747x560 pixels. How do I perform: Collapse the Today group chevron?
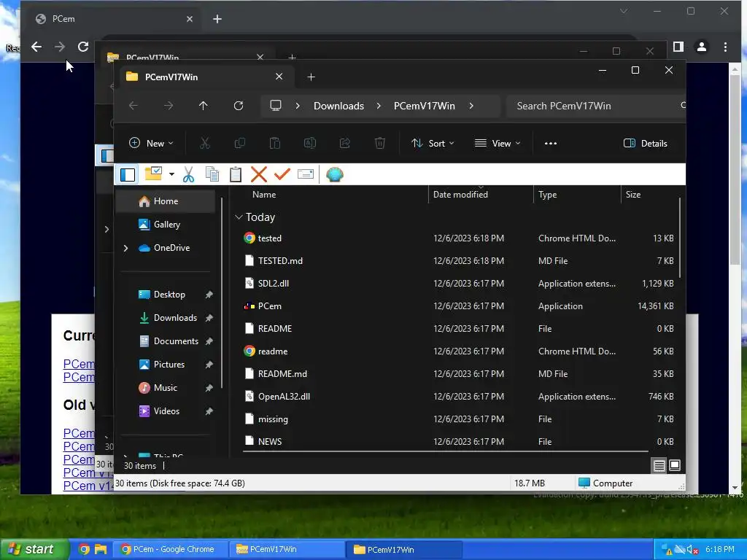pyautogui.click(x=239, y=217)
